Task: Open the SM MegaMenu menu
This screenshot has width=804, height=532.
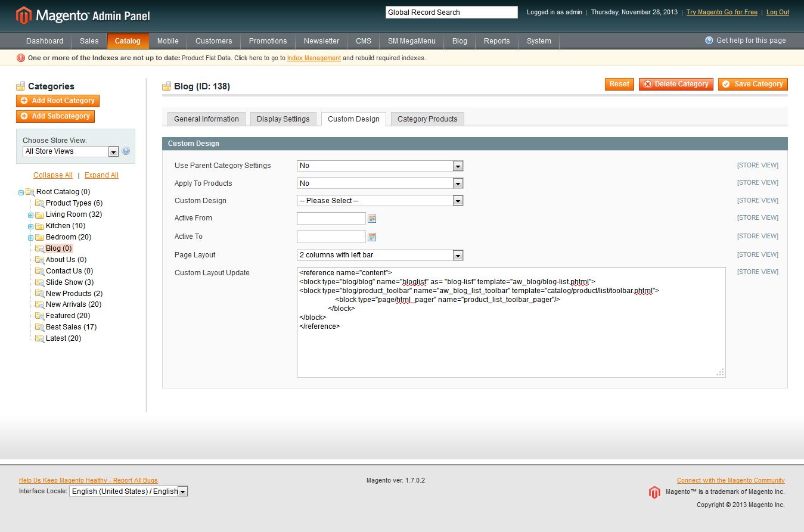Action: [412, 41]
